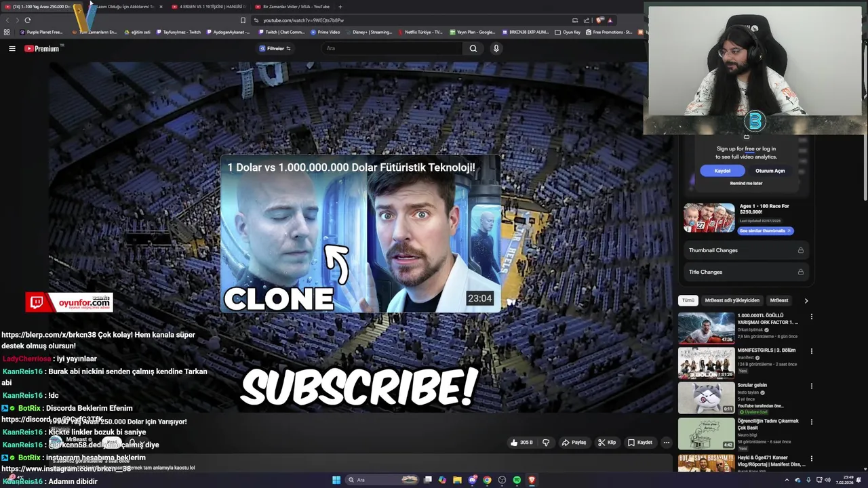The height and width of the screenshot is (488, 868).
Task: Open Netflix Türkiye bookmark
Action: (x=420, y=32)
